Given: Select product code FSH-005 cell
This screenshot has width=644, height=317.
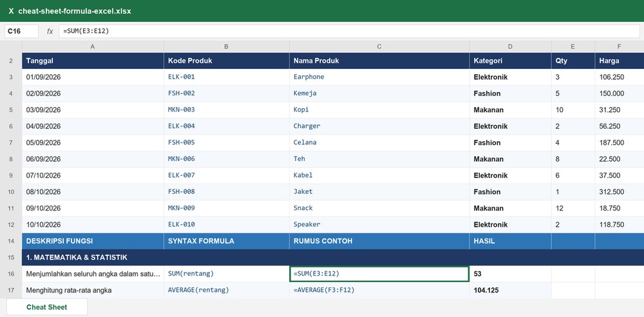Looking at the screenshot, I should pos(226,142).
